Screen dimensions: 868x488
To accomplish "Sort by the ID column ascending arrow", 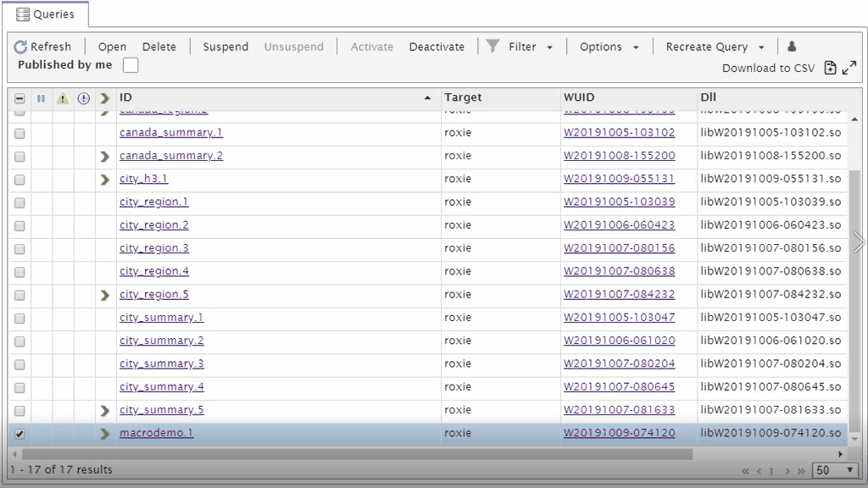I will 427,98.
